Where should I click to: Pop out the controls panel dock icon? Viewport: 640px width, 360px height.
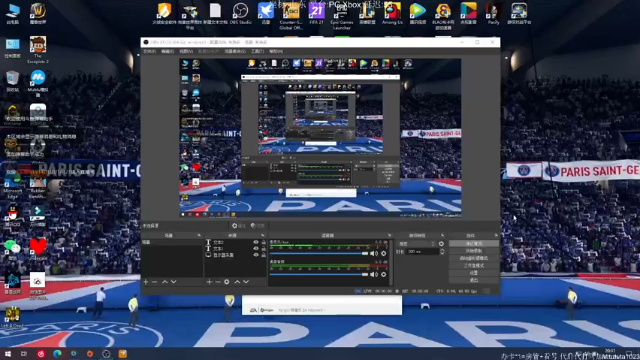click(x=496, y=236)
